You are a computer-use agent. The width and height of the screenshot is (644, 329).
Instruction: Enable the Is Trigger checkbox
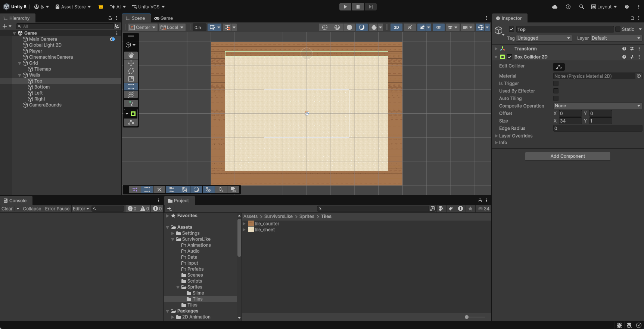pos(556,83)
